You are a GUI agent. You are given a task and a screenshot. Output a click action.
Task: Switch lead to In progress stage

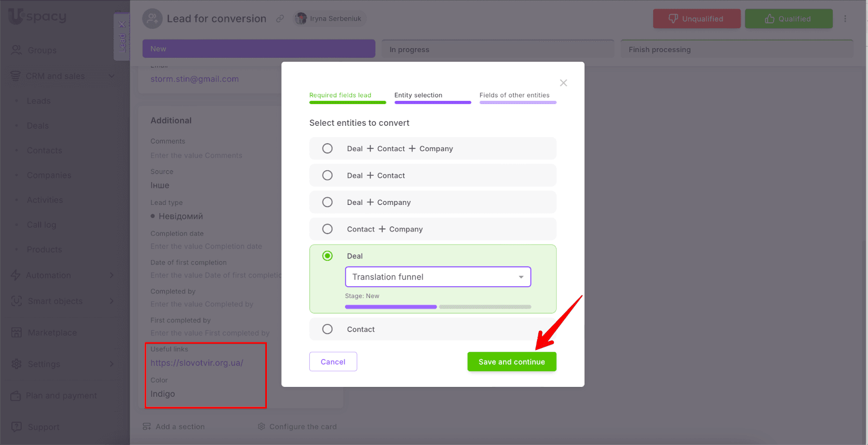pos(497,49)
